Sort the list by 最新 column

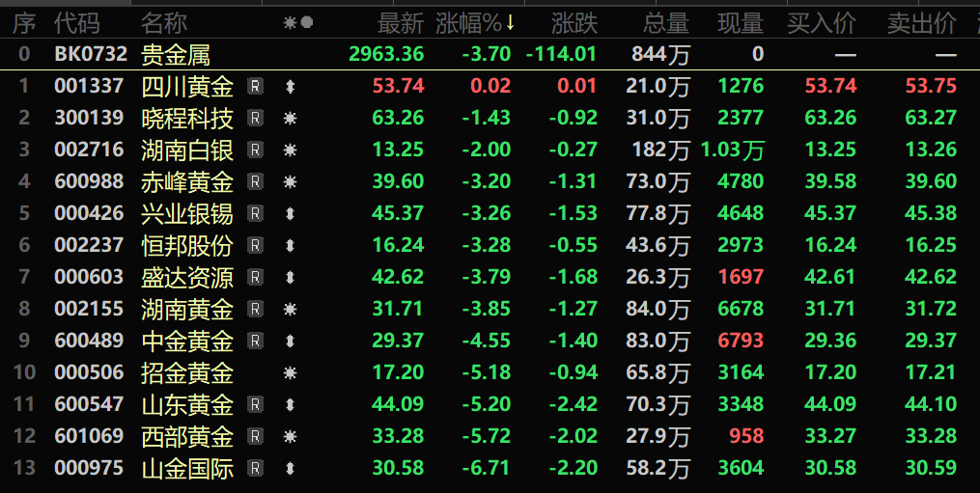tap(400, 22)
